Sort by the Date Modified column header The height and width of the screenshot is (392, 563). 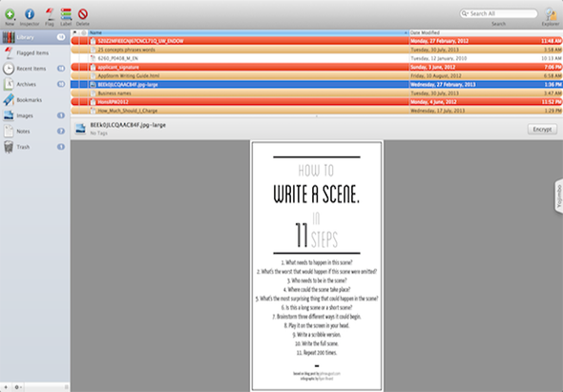(486, 32)
